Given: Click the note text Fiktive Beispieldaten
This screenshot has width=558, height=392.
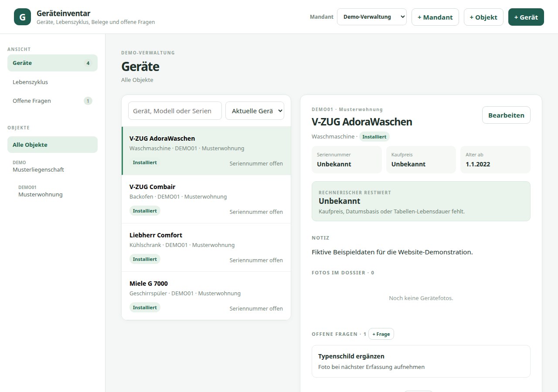Looking at the screenshot, I should (x=392, y=252).
